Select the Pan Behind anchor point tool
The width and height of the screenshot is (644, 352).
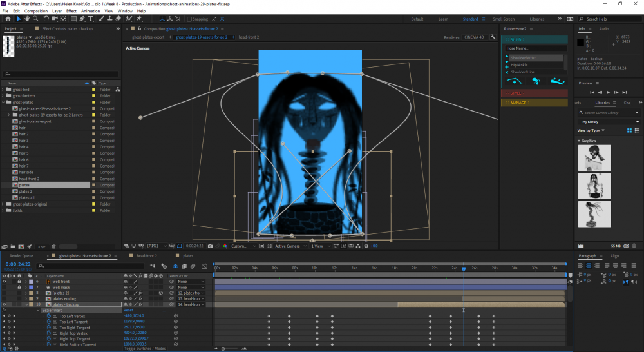(63, 19)
